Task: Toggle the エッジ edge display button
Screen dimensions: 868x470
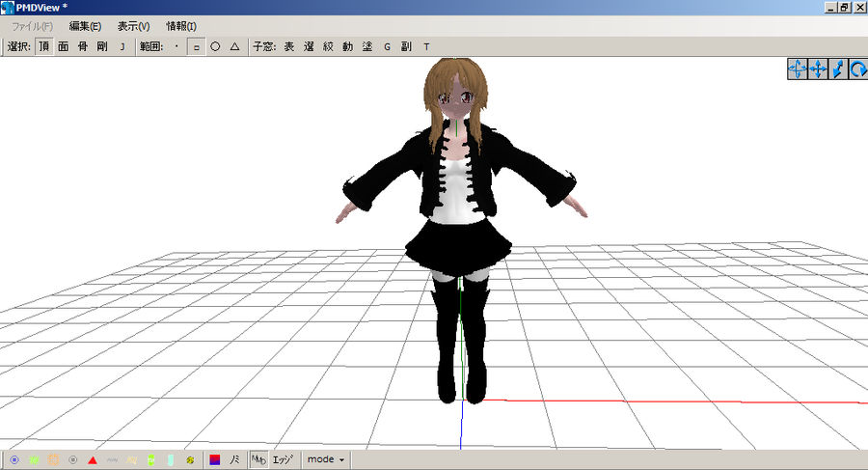Action: point(283,460)
